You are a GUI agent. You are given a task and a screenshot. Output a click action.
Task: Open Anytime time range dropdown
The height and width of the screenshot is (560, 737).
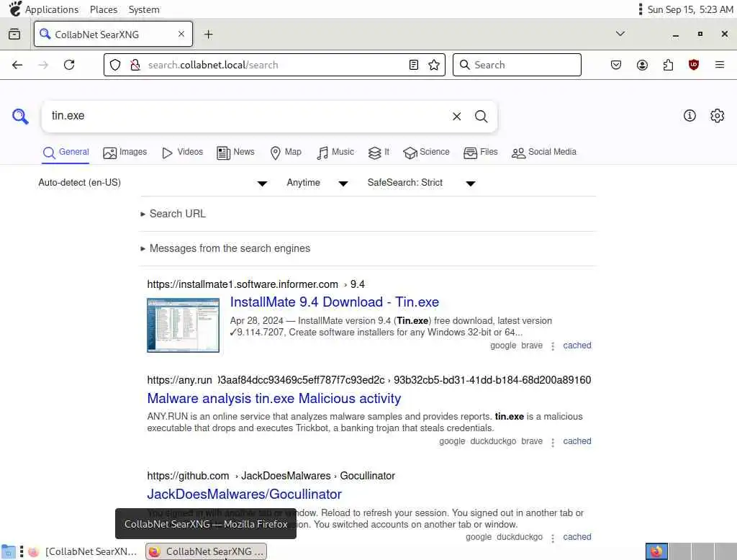[317, 183]
